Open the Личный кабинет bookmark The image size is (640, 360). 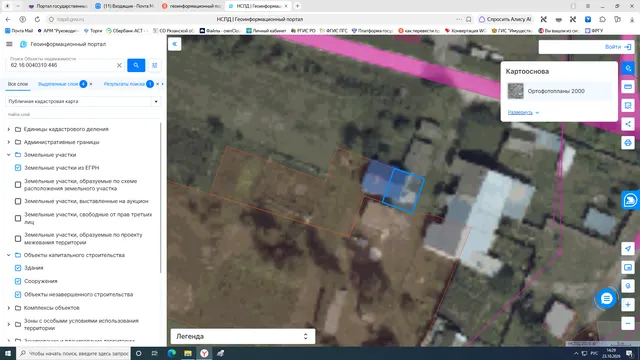pos(266,31)
